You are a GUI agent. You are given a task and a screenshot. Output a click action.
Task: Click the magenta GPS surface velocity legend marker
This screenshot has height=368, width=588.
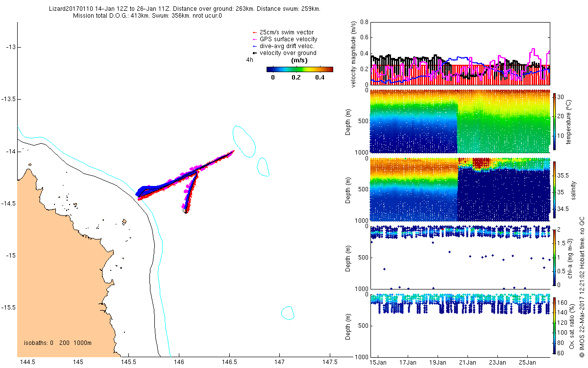(254, 39)
